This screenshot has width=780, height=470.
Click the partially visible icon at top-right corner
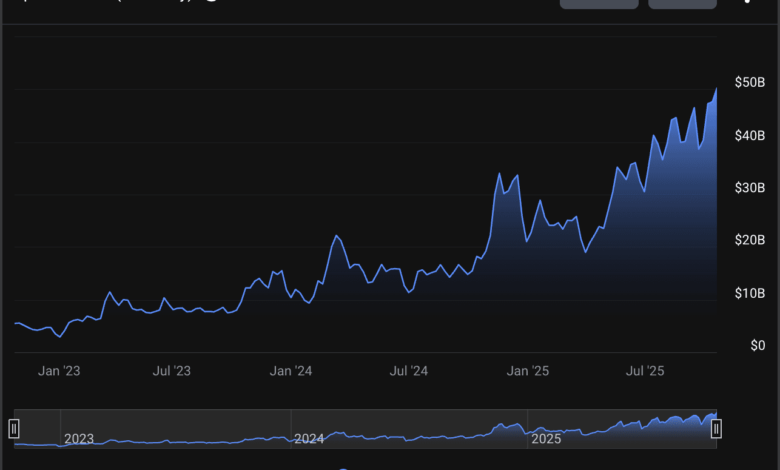[x=748, y=3]
